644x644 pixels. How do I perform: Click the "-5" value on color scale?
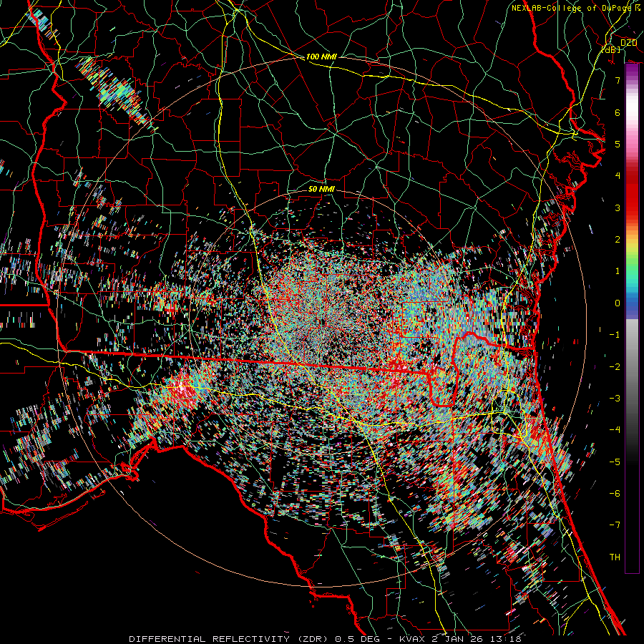615,462
